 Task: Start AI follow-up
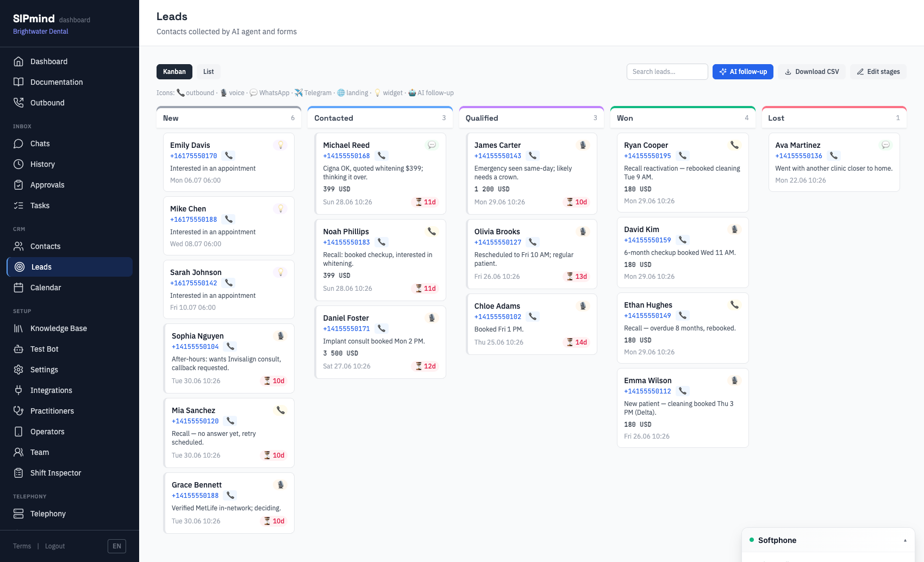[742, 72]
